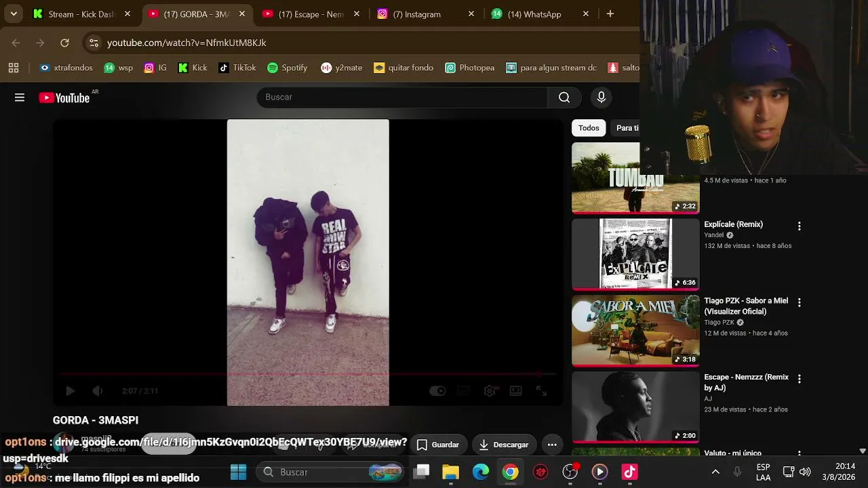Open the video player settings gear

click(490, 390)
